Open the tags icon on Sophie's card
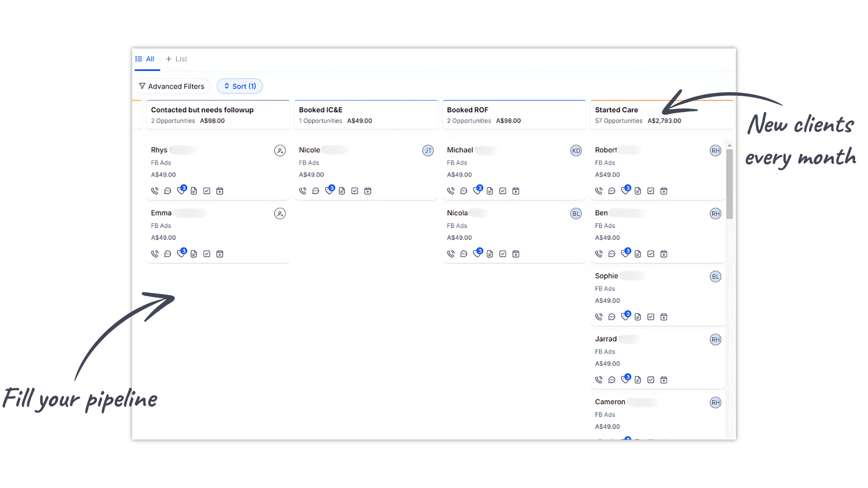The image size is (868, 488). coord(625,317)
